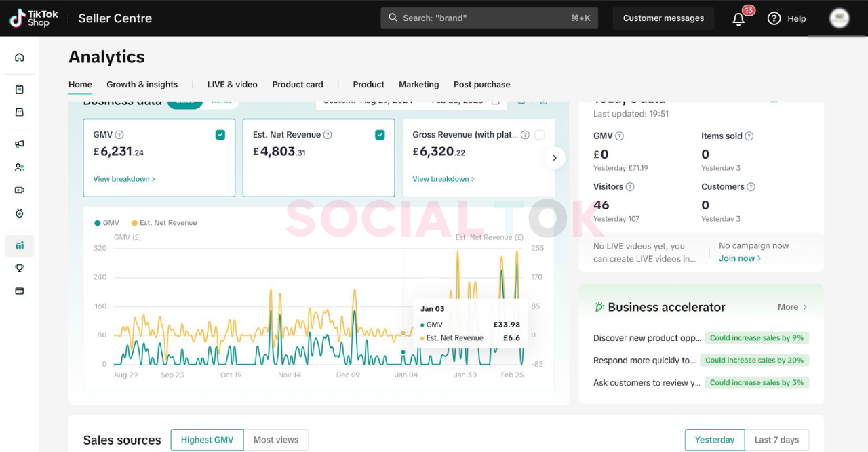Image resolution: width=868 pixels, height=452 pixels.
Task: Expand Business accelerator via More
Action: [x=792, y=307]
